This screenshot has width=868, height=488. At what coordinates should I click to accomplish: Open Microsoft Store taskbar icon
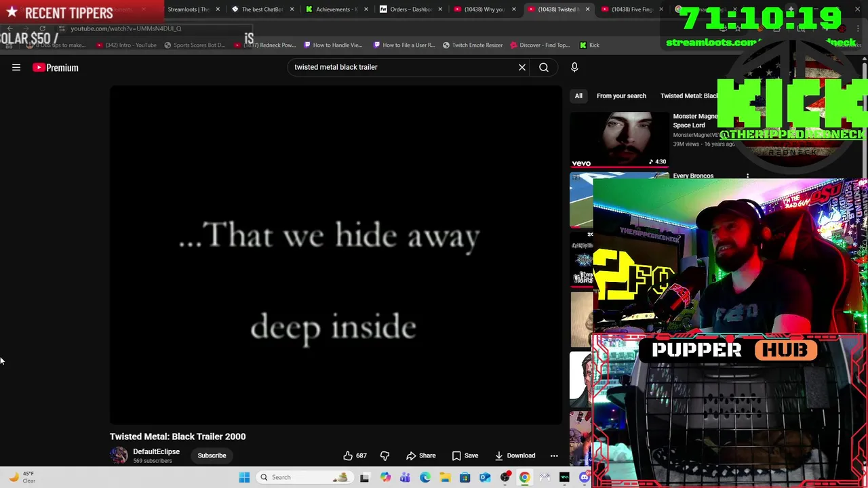click(465, 477)
